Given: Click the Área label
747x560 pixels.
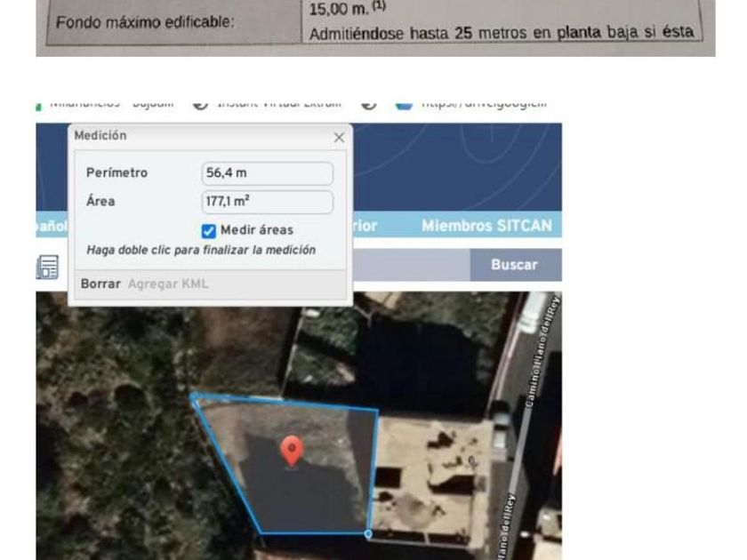Looking at the screenshot, I should 100,202.
